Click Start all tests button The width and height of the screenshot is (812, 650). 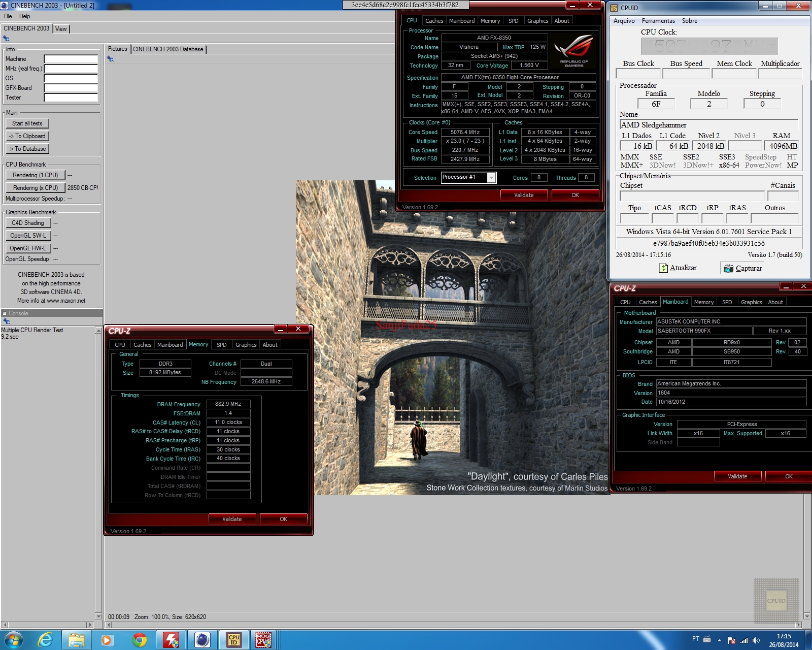27,123
